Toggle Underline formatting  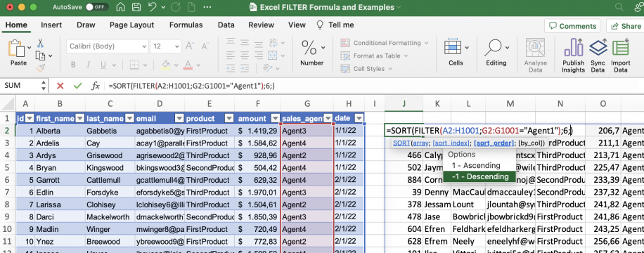coord(103,65)
